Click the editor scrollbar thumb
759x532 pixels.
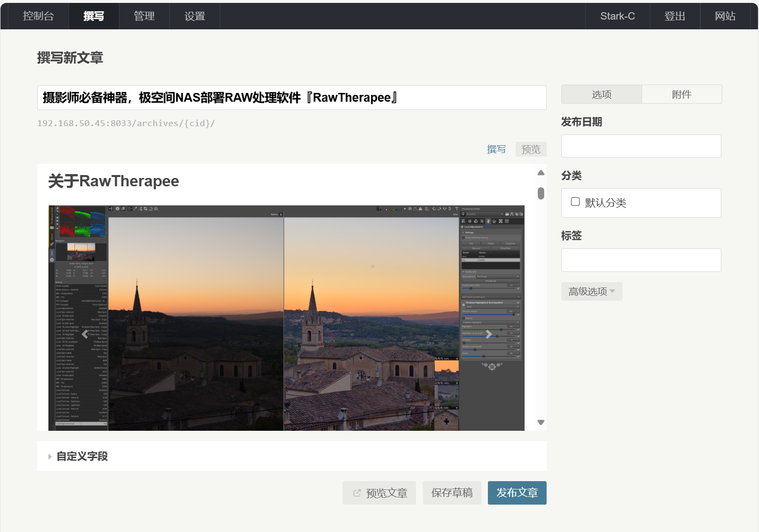coord(541,193)
